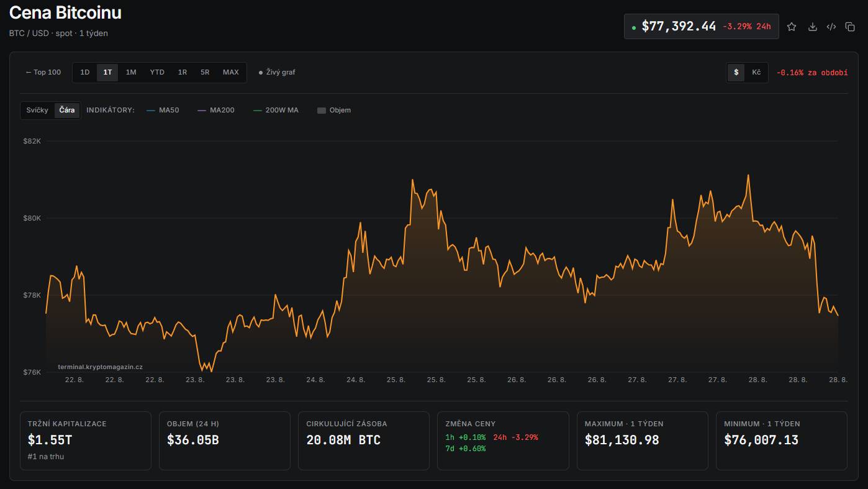Image resolution: width=868 pixels, height=489 pixels.
Task: Choose the 1R timeframe
Action: click(x=183, y=72)
